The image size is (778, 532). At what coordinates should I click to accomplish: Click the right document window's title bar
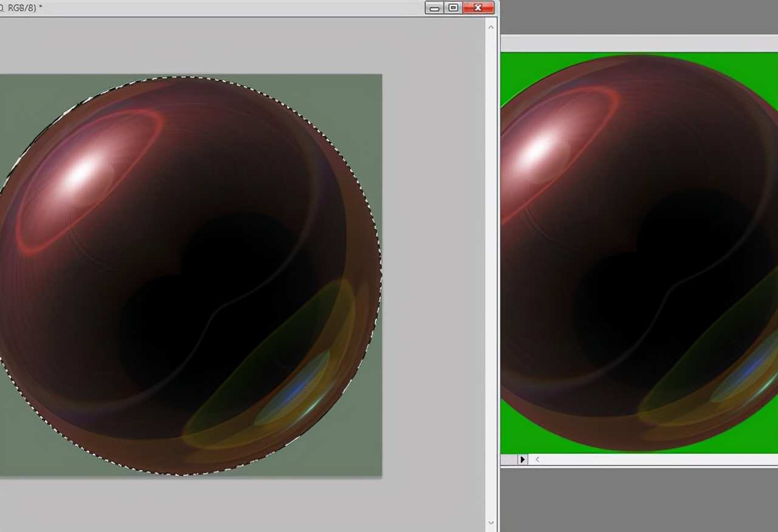(x=638, y=43)
